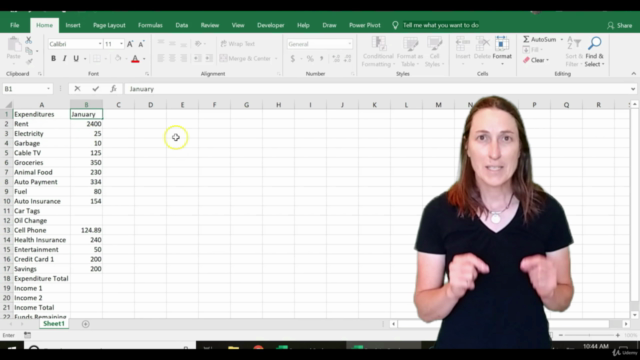The image size is (640, 360).
Task: Open Find & Select magnifier menu
Action: pos(594,51)
